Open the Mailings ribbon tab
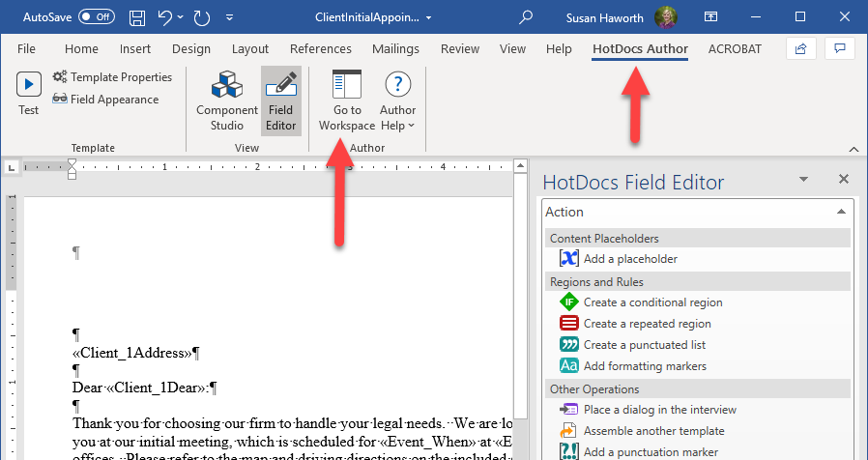Screen dimensions: 868x460 (395, 48)
